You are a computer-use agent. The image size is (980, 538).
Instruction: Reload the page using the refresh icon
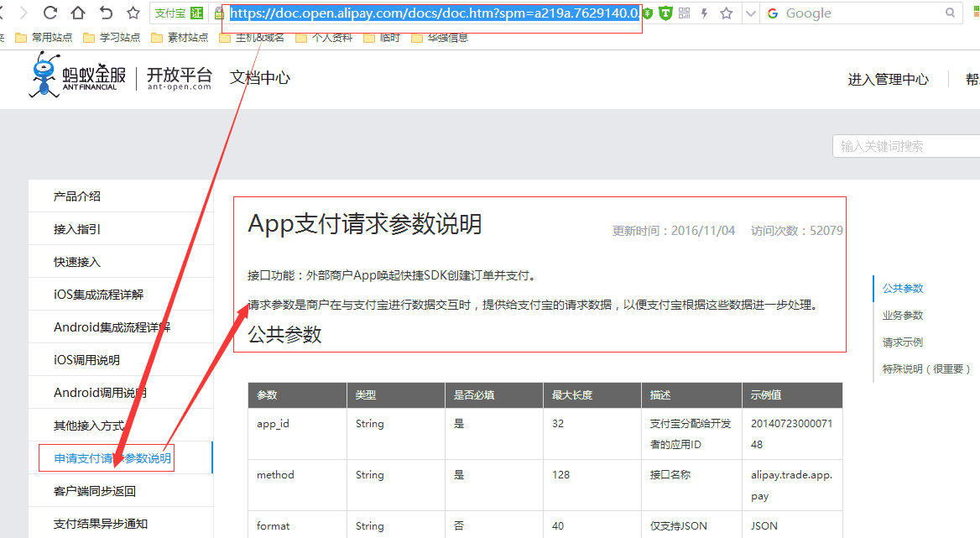click(51, 13)
